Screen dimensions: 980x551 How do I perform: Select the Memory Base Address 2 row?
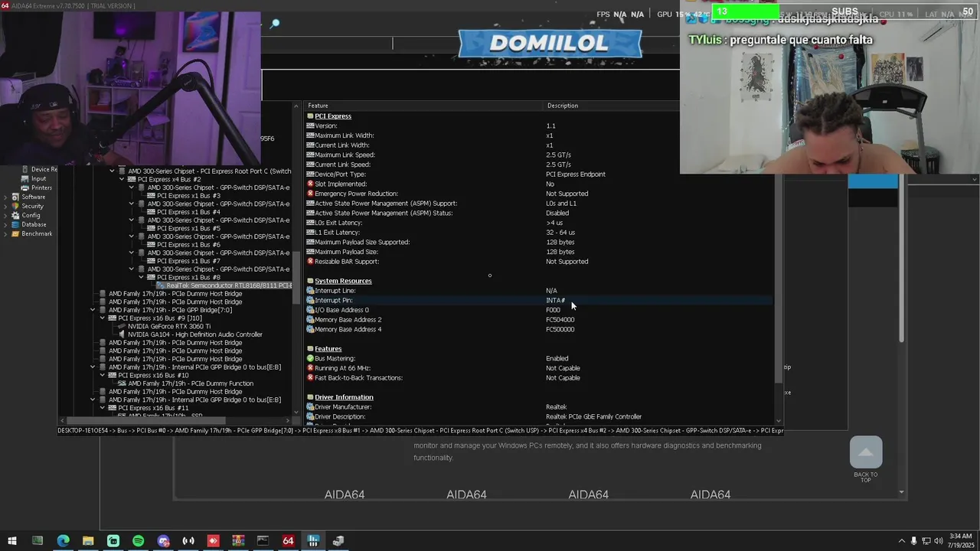pyautogui.click(x=539, y=319)
